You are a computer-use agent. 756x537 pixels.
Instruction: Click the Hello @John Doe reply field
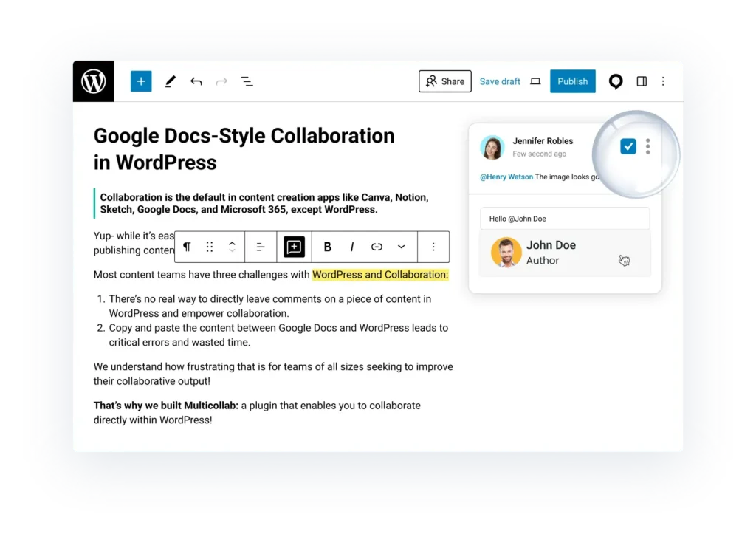click(x=565, y=219)
